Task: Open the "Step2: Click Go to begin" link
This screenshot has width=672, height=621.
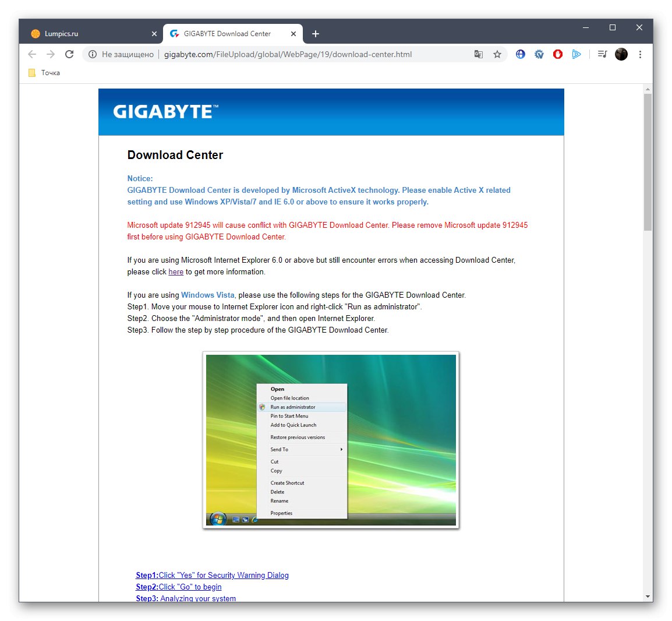Action: [178, 587]
